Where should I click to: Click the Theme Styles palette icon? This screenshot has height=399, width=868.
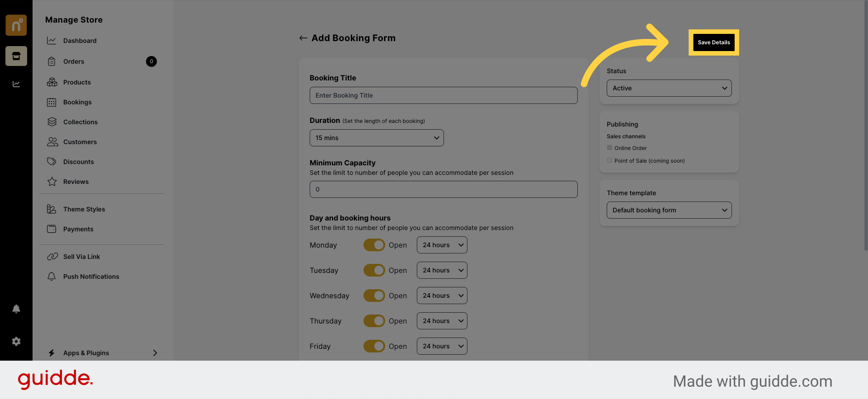(52, 209)
